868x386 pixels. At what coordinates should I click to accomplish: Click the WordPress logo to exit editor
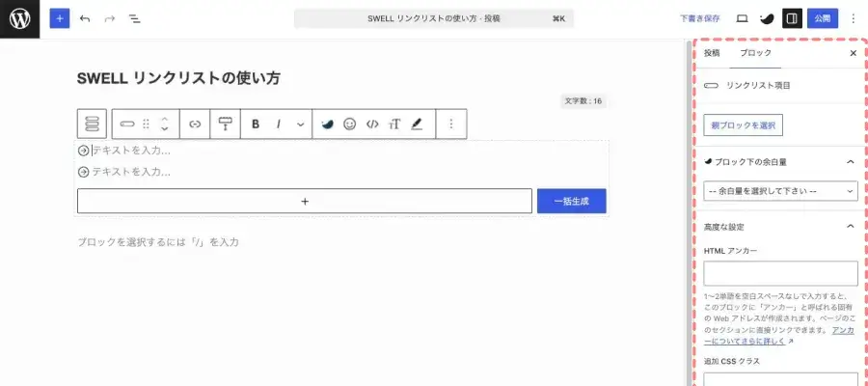(20, 19)
